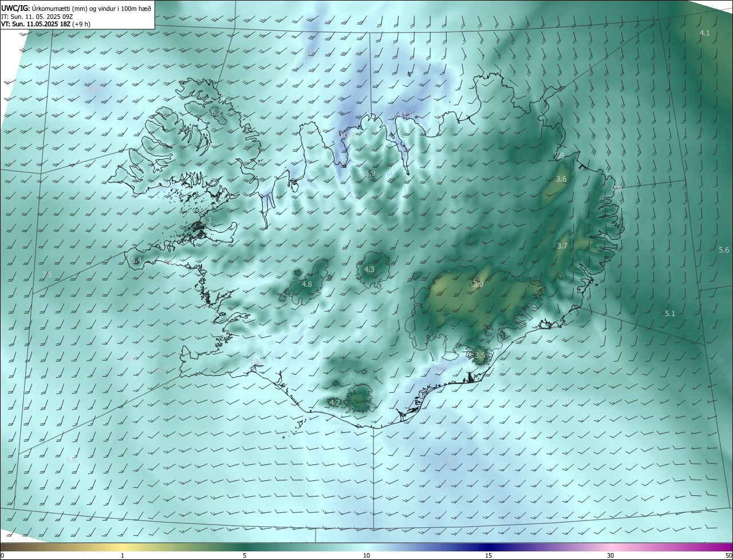Click the 3.5 value on Öræfajökull
Image resolution: width=733 pixels, height=560 pixels.
coord(480,356)
